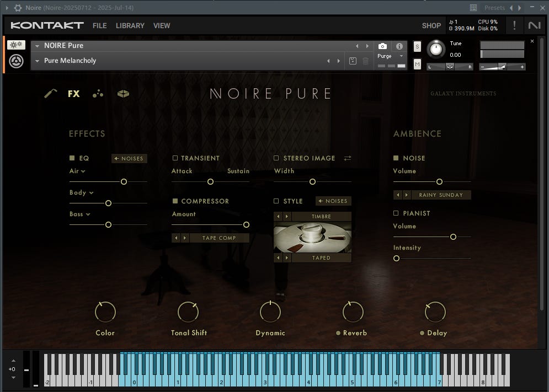Viewport: 549px width, 392px height.
Task: Mute the instrument with the M button
Action: pos(417,64)
